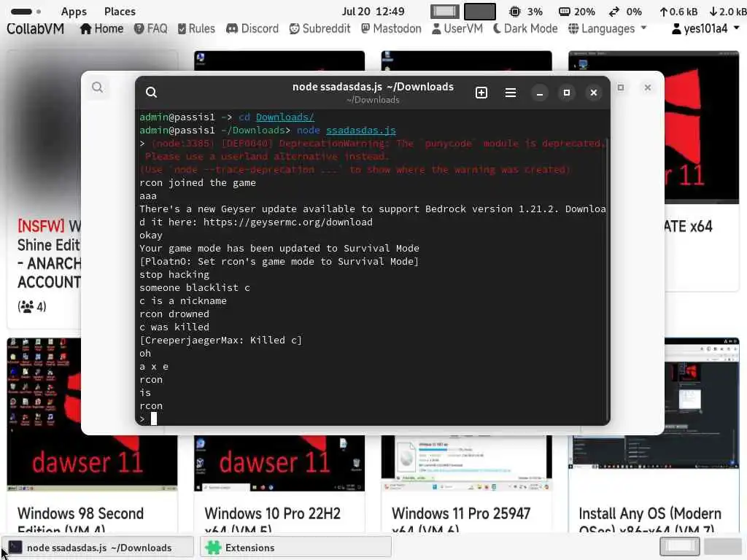Click the Windows 98 Second Edition title
The width and height of the screenshot is (747, 560).
click(x=80, y=519)
